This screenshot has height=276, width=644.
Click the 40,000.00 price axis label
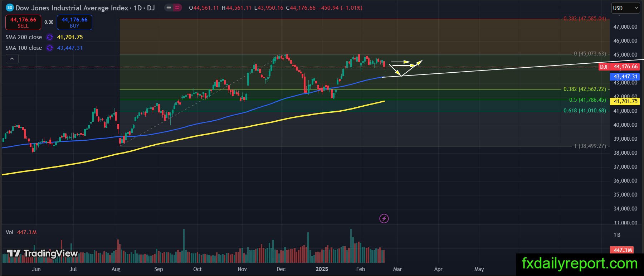625,125
